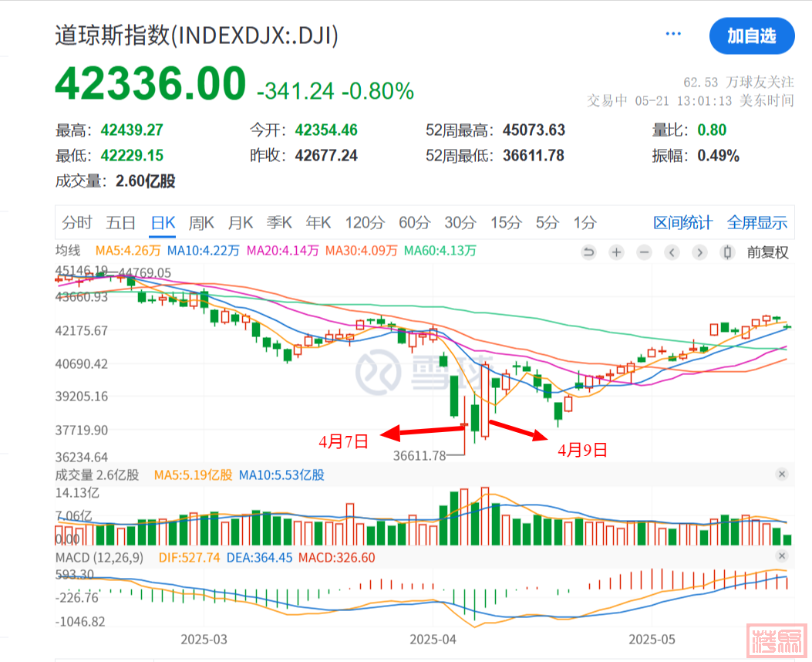Image resolution: width=812 pixels, height=662 pixels.
Task: Click the volume panel MA10:5.53亿股 label
Action: [281, 475]
